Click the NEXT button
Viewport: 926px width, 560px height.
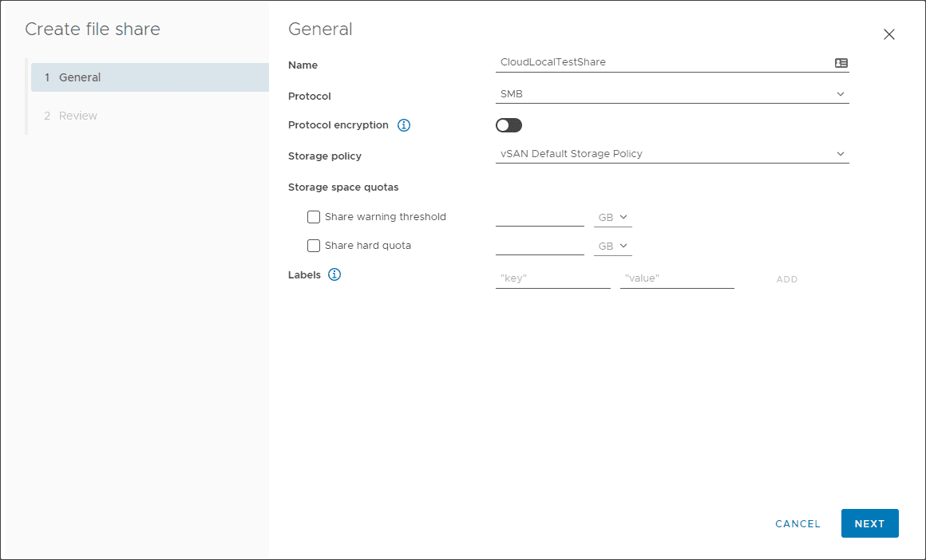coord(869,523)
